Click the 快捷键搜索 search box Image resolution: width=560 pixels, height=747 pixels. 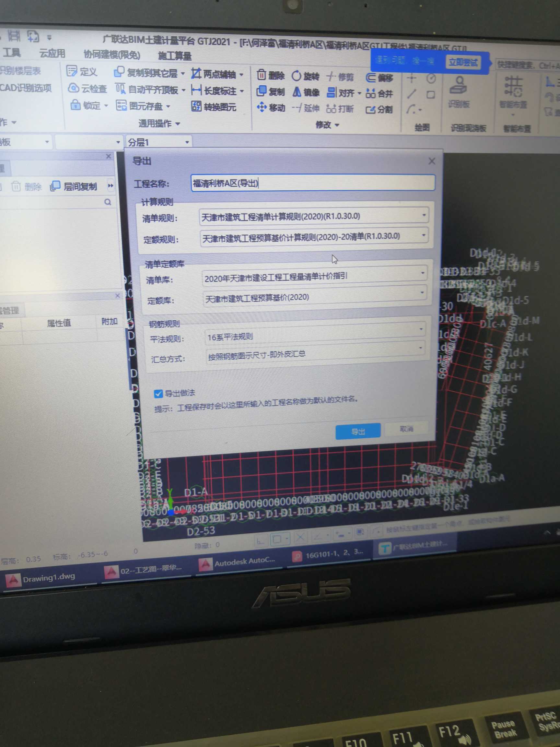click(x=528, y=65)
